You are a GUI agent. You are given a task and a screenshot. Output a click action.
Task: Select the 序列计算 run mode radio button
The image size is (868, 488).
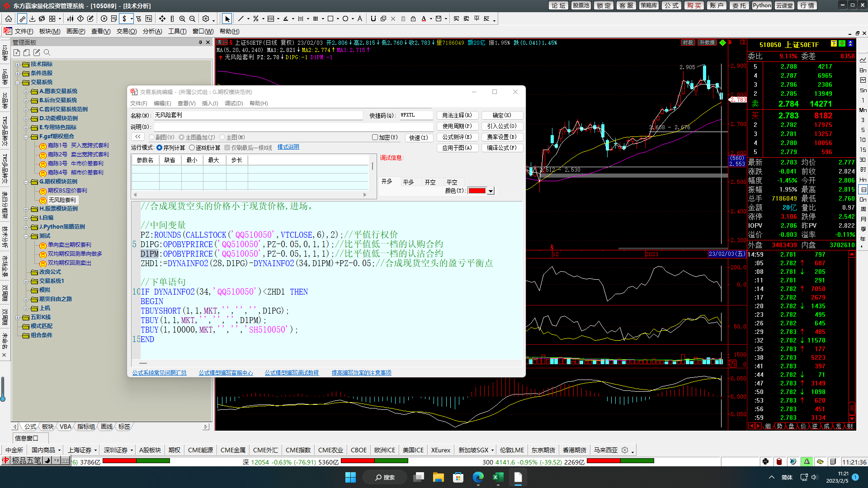pyautogui.click(x=160, y=148)
